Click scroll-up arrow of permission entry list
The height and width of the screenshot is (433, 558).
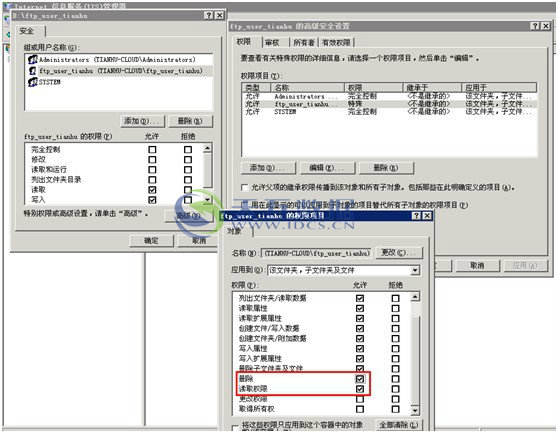pyautogui.click(x=415, y=297)
